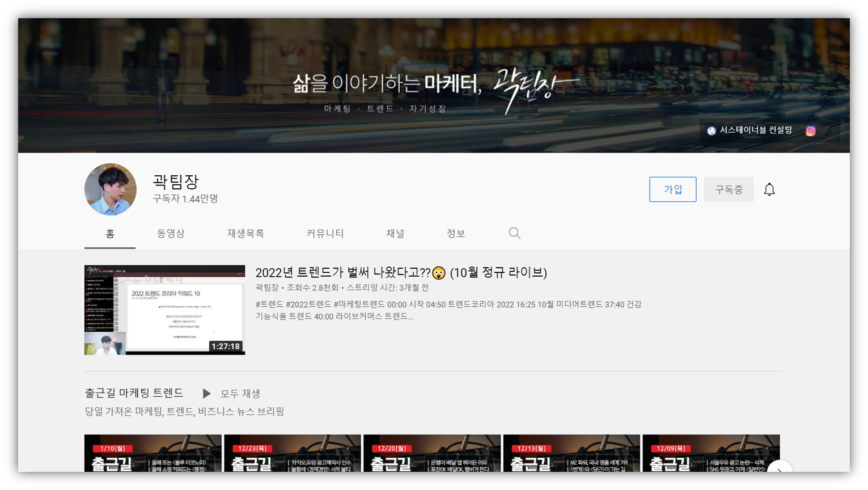This screenshot has height=490, width=868.
Task: Open the 커뮤니티 tab
Action: (x=325, y=233)
